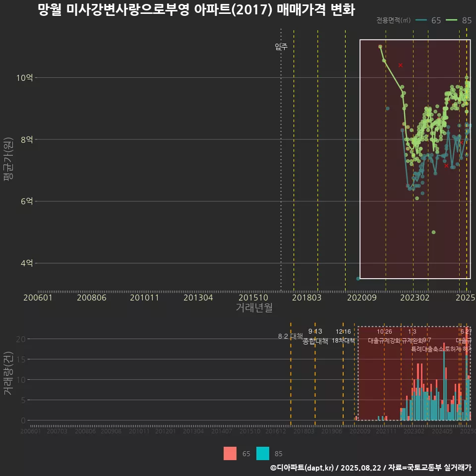Click the lone teal dot below 4억
The height and width of the screenshot is (476, 476).
click(358, 278)
